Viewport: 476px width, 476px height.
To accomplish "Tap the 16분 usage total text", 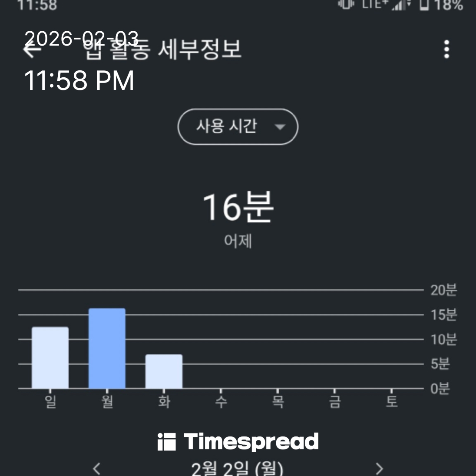I will point(238,207).
